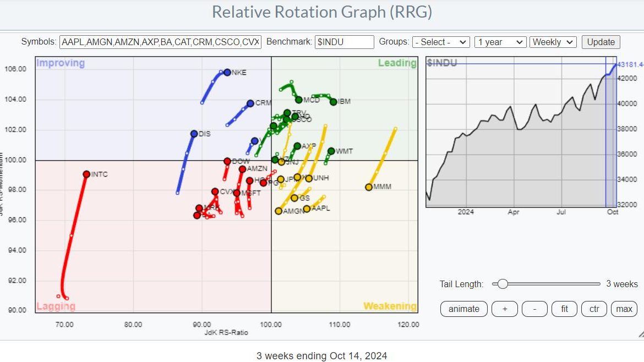Click the "Weakening" quadrant label
The height and width of the screenshot is (362, 644).
390,306
